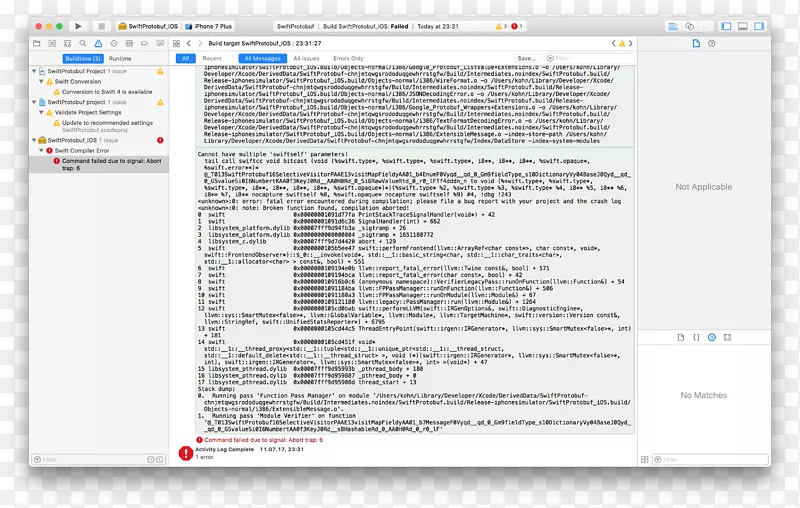Open the breakpoint navigator
The width and height of the screenshot is (800, 508).
point(144,43)
